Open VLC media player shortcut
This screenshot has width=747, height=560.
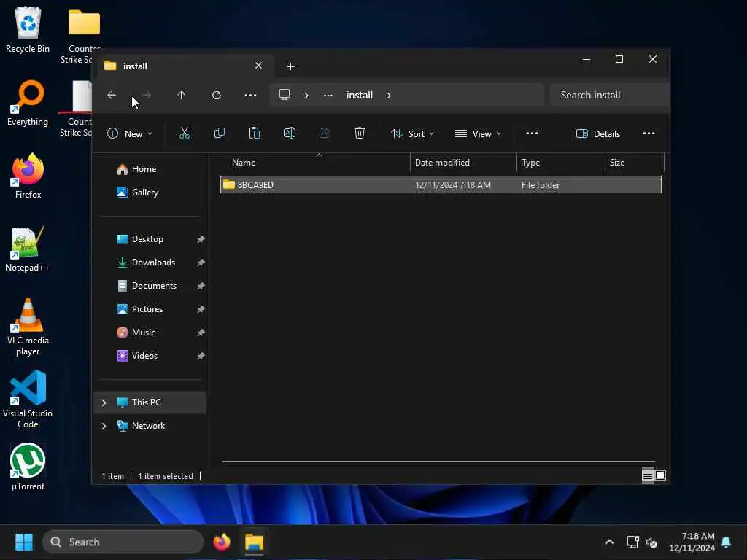[28, 327]
